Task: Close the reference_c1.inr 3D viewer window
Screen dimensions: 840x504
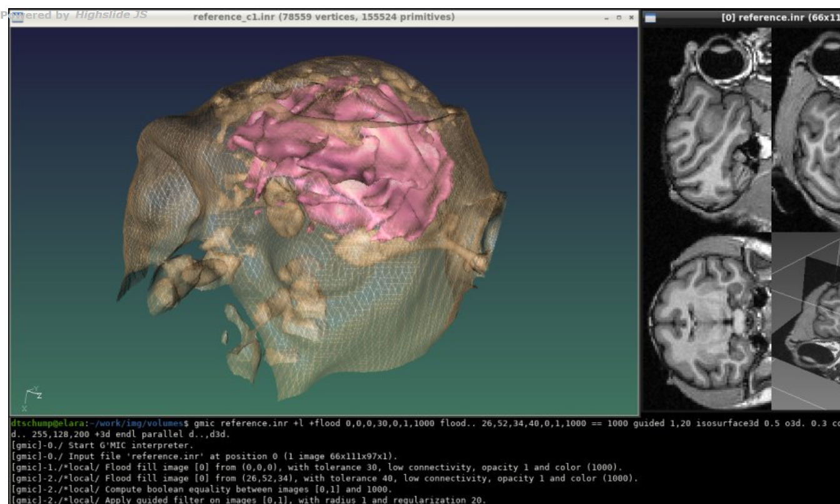Action: [631, 17]
